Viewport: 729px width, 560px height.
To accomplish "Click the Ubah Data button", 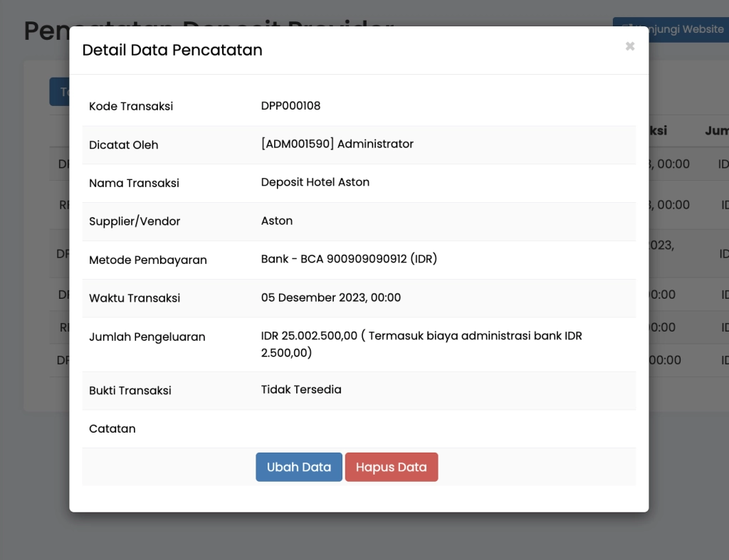I will click(299, 467).
